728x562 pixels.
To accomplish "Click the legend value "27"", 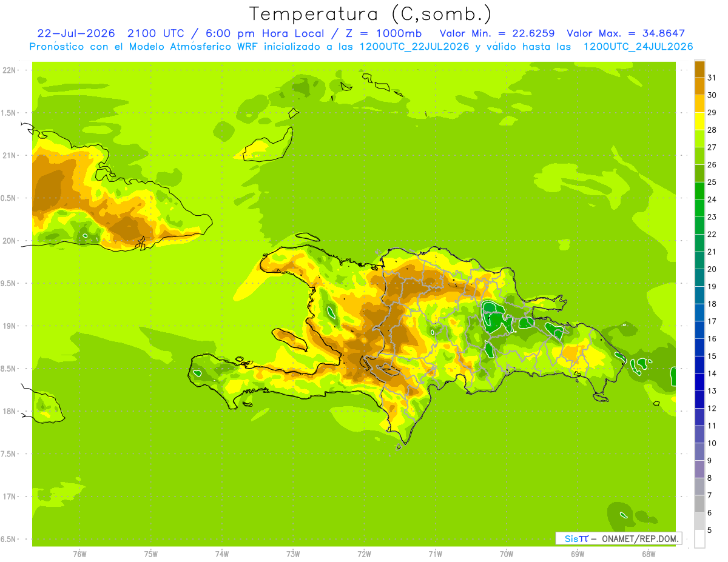I will (x=712, y=147).
